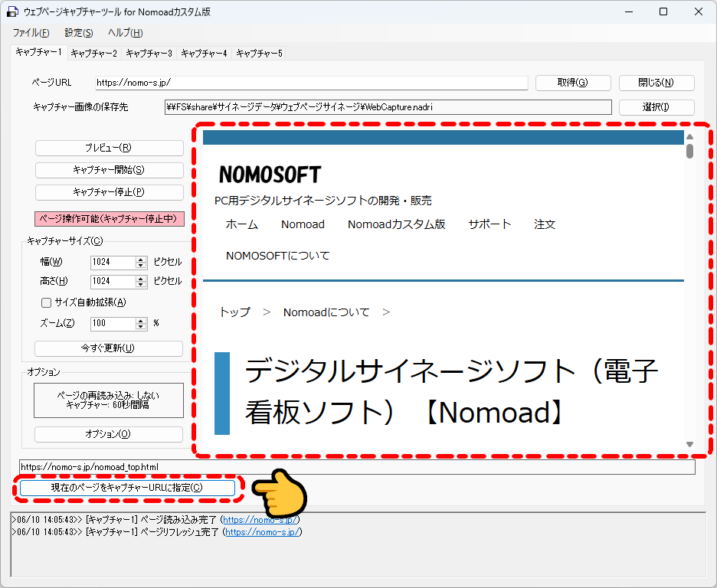Image resolution: width=717 pixels, height=588 pixels.
Task: Click the 高さ(H) pixel value field
Action: [113, 282]
